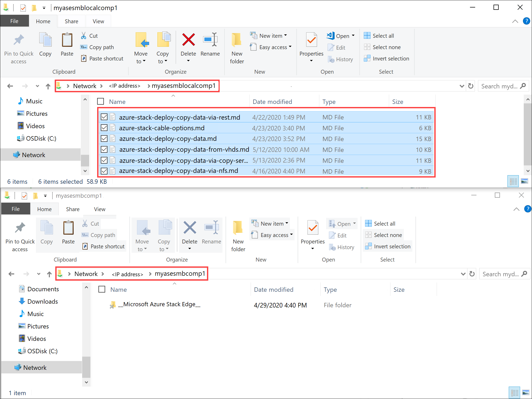This screenshot has height=399, width=532.
Task: Toggle checkbox for azure-stack-cable-options.md
Action: tap(103, 128)
